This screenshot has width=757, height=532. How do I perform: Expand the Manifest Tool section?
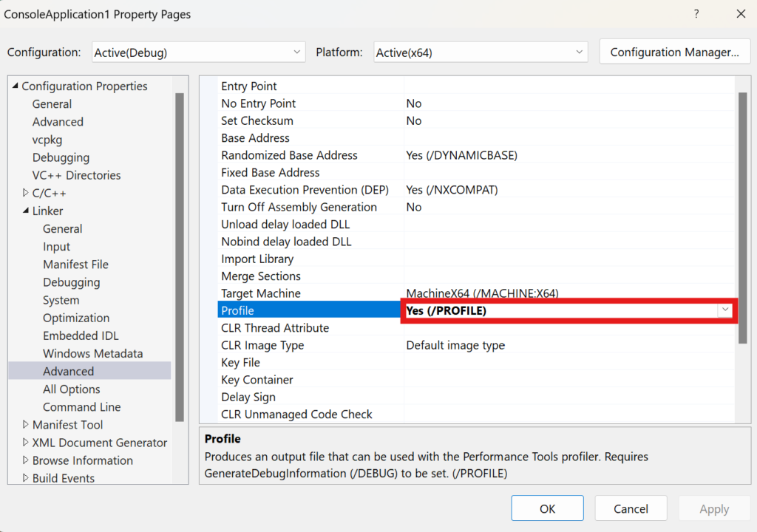(24, 424)
